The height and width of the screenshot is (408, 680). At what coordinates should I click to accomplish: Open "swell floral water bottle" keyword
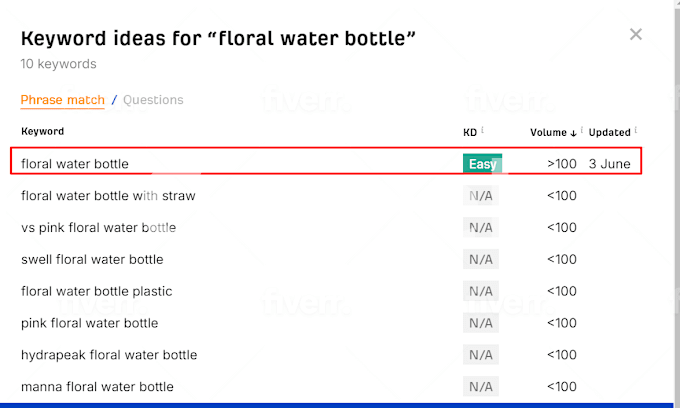point(92,260)
